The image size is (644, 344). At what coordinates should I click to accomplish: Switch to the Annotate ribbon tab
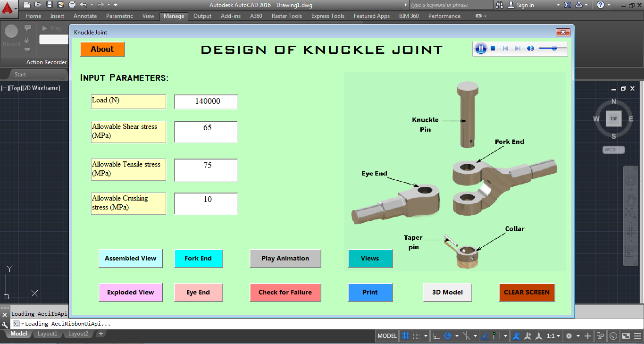[85, 16]
